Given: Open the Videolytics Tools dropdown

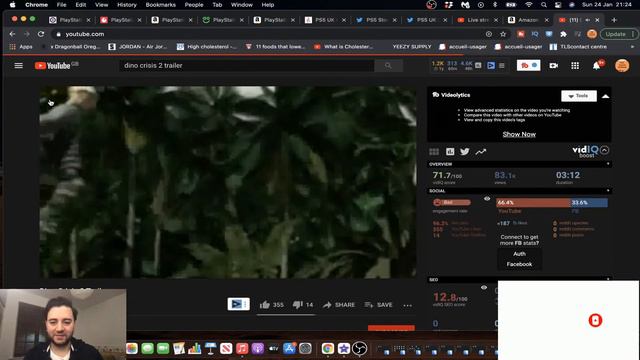Looking at the screenshot, I should (x=579, y=96).
